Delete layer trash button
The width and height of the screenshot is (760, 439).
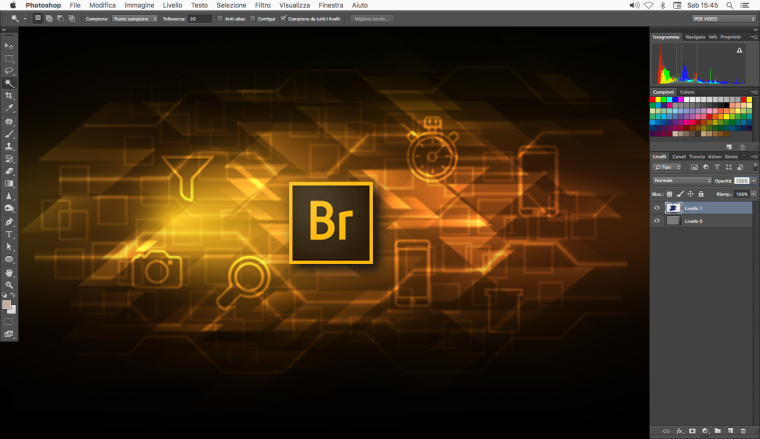[743, 431]
